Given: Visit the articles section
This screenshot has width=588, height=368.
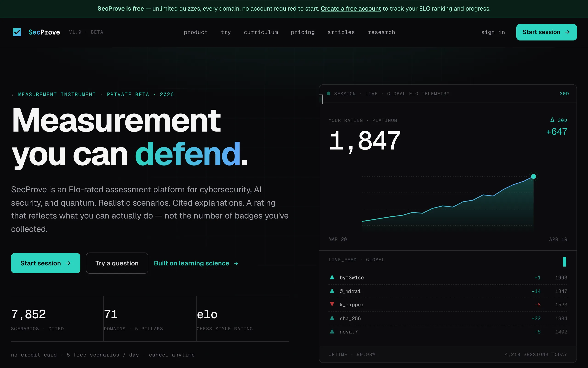Looking at the screenshot, I should [x=341, y=32].
